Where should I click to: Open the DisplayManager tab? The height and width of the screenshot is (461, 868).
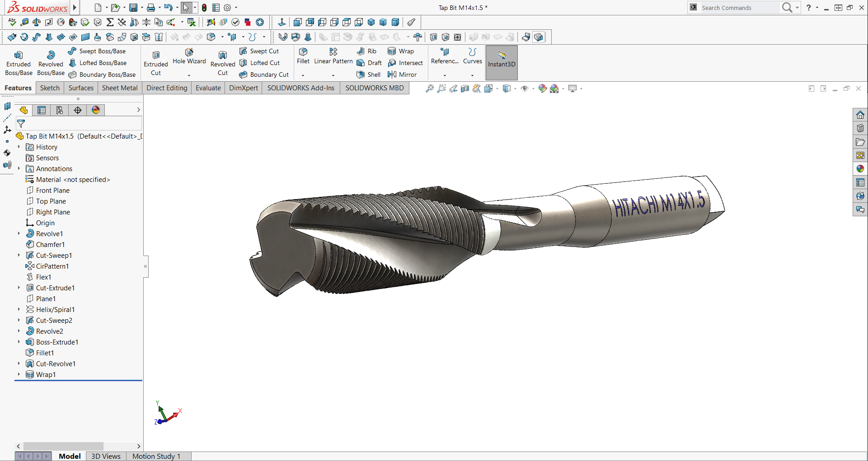[96, 110]
